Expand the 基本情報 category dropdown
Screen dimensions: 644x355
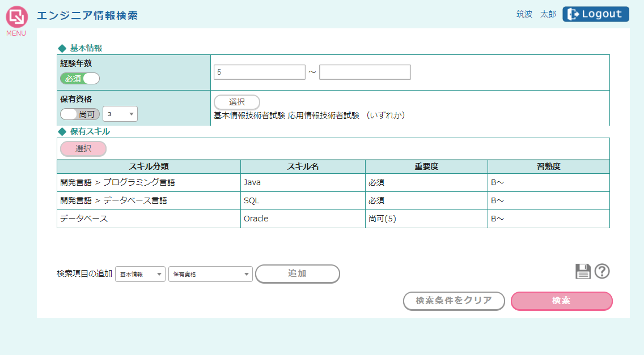coord(140,274)
